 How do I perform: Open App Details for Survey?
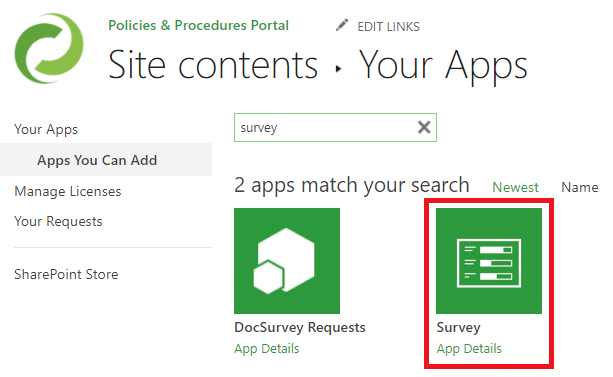[x=469, y=348]
